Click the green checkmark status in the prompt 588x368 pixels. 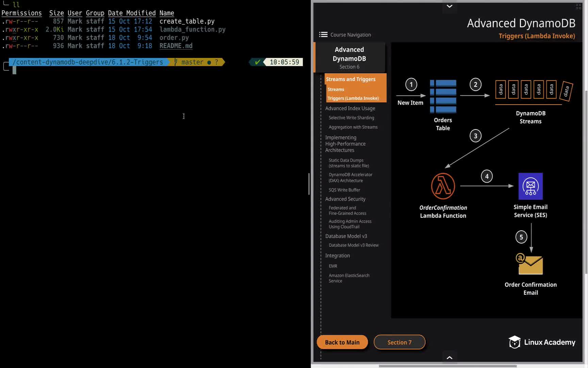[x=258, y=62]
